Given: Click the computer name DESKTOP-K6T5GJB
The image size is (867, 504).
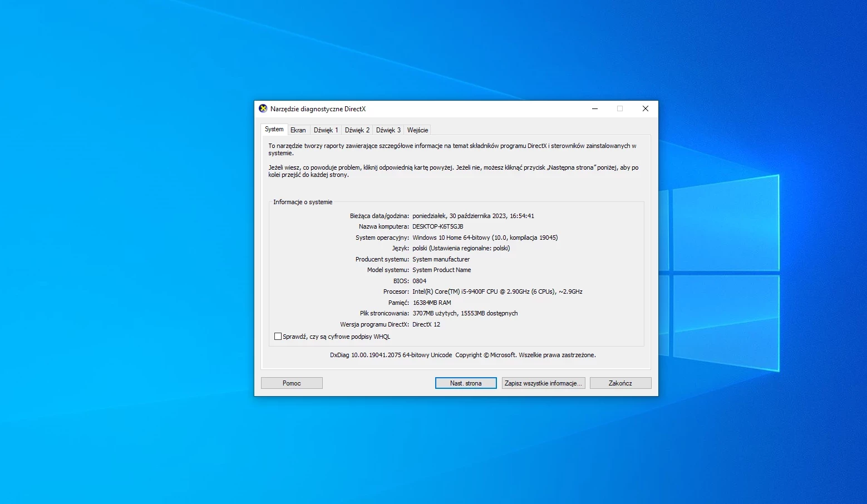Looking at the screenshot, I should [x=438, y=226].
